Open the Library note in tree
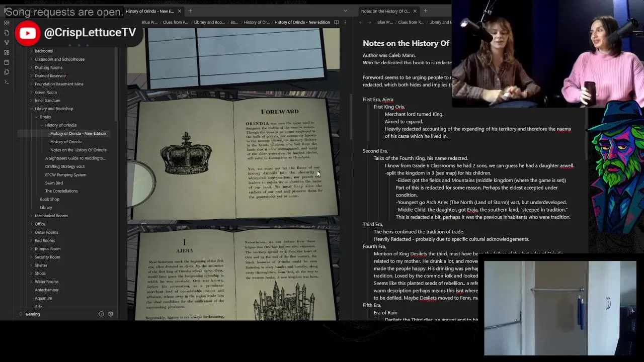 (x=46, y=208)
